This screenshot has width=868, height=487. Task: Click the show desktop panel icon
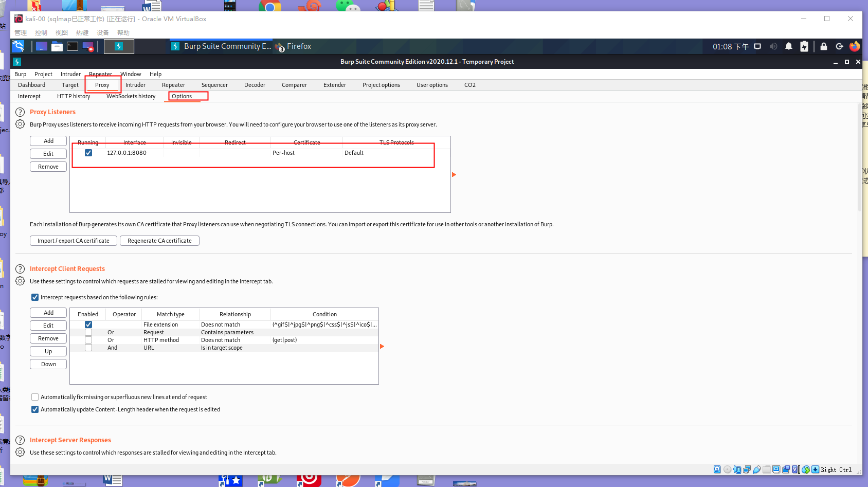click(42, 46)
